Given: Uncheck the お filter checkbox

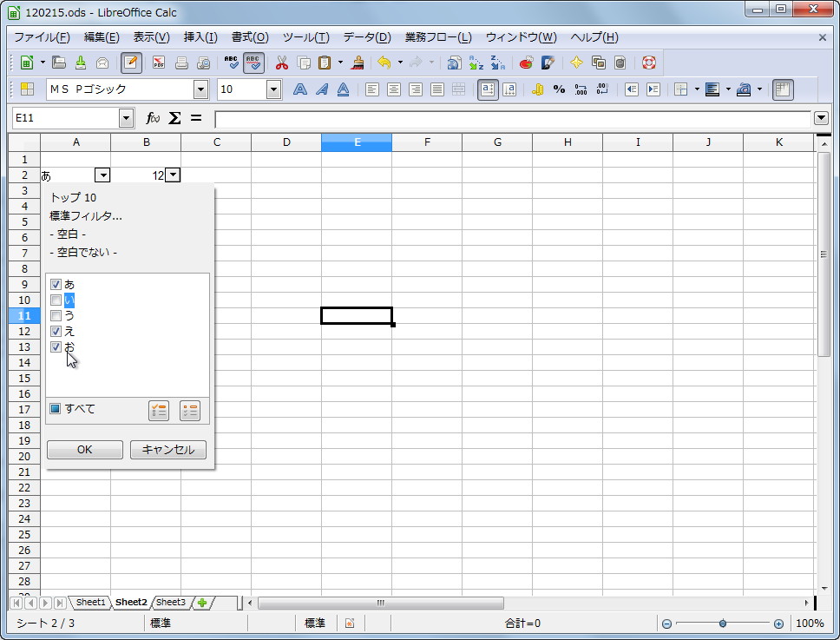Looking at the screenshot, I should coord(56,346).
